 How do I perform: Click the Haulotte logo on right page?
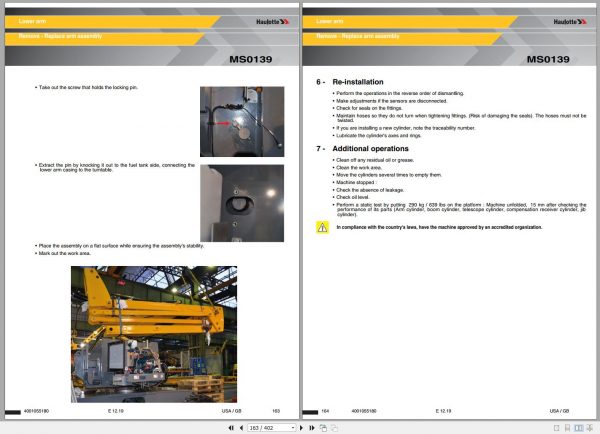(570, 22)
